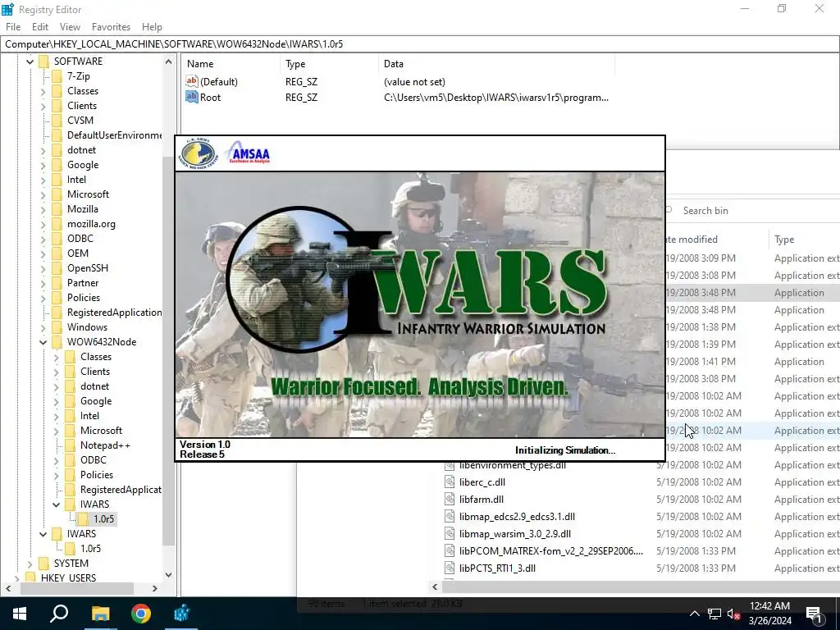Launch Google Chrome from the taskbar

[x=141, y=614]
